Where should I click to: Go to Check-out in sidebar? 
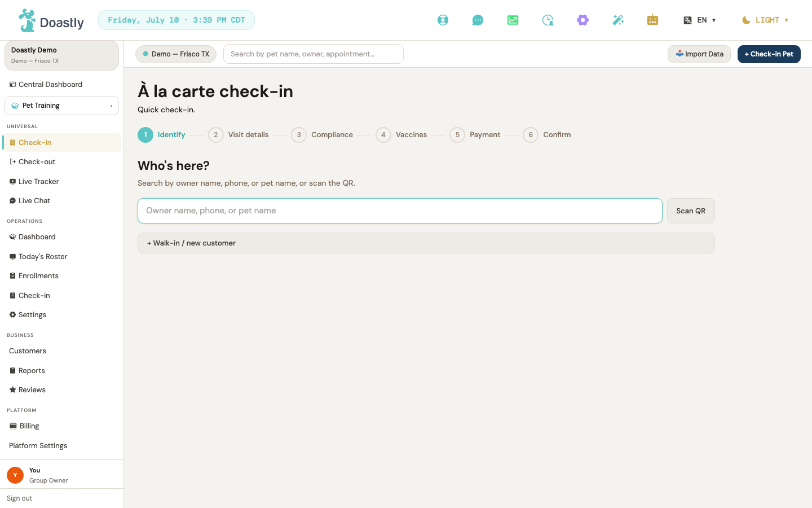click(x=62, y=161)
